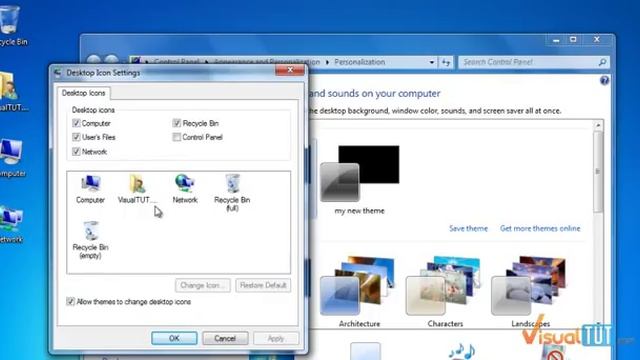Click the Cancel button

225,338
